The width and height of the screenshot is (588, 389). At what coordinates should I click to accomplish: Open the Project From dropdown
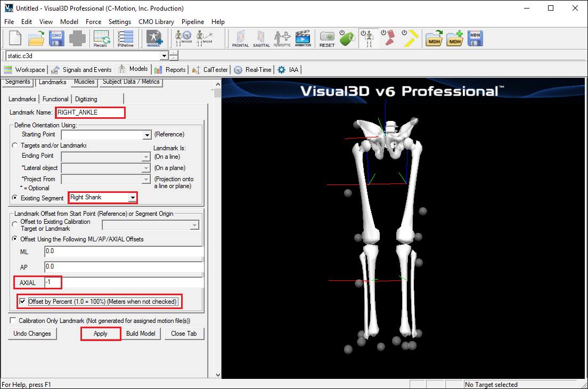pos(146,179)
